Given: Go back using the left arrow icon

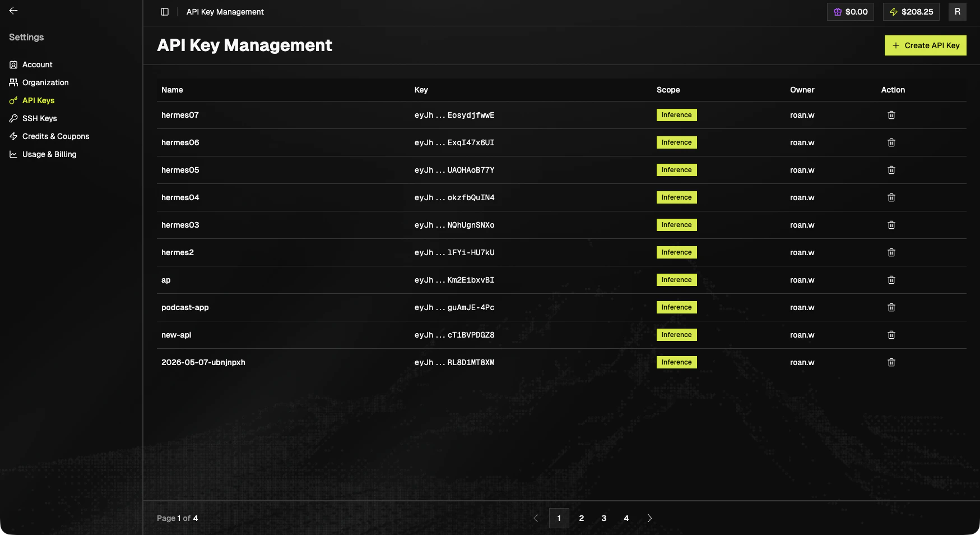Looking at the screenshot, I should click(13, 11).
